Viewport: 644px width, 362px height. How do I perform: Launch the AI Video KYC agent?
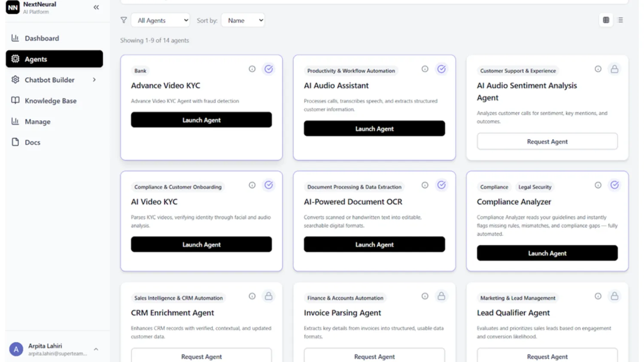201,244
